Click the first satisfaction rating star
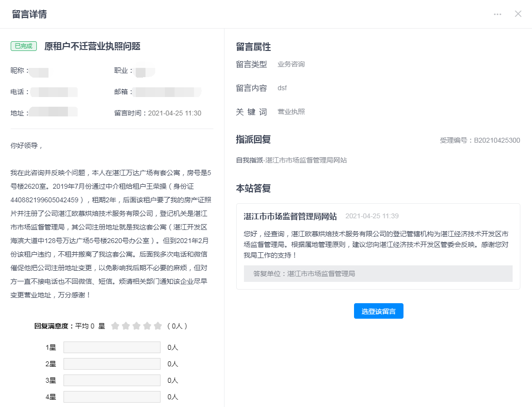Screen dimensions: 532x407 (115, 326)
